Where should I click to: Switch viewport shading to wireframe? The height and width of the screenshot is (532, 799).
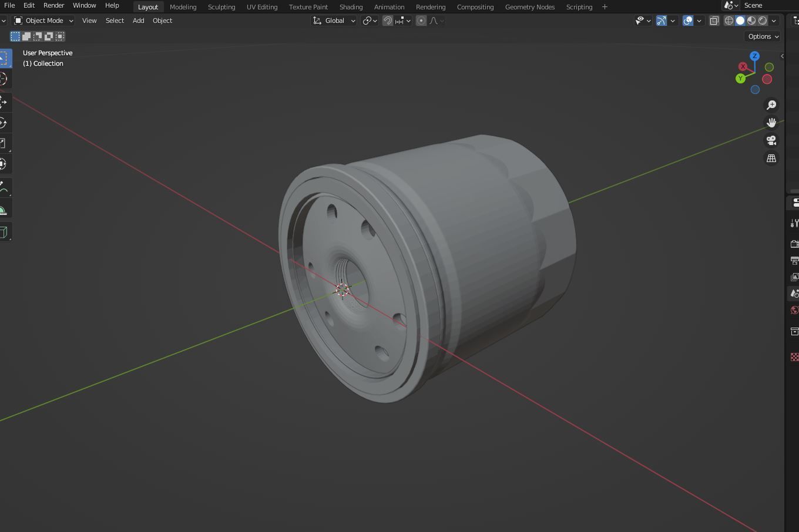728,21
